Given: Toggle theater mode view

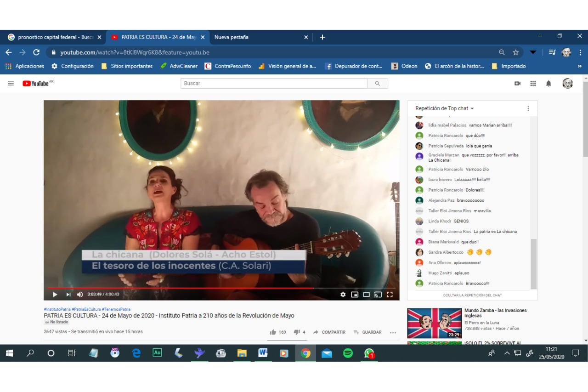Looking at the screenshot, I should pos(366,295).
